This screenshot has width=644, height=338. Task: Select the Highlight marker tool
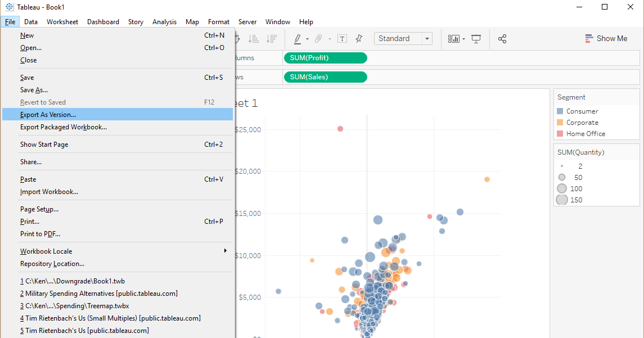(x=299, y=39)
